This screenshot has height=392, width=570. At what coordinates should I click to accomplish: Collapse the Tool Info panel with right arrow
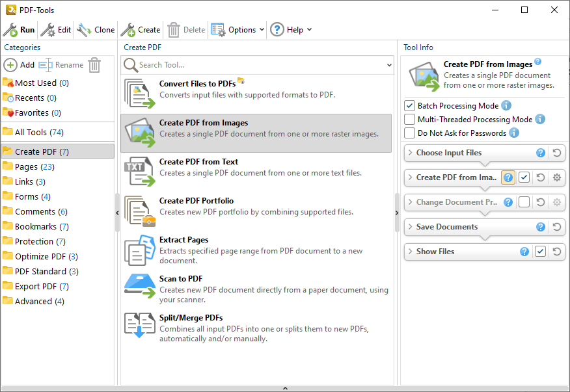(397, 213)
